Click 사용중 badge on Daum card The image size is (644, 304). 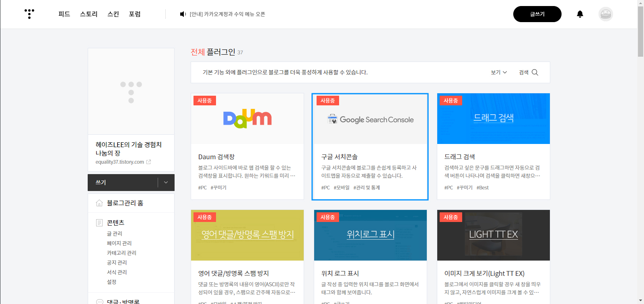205,101
